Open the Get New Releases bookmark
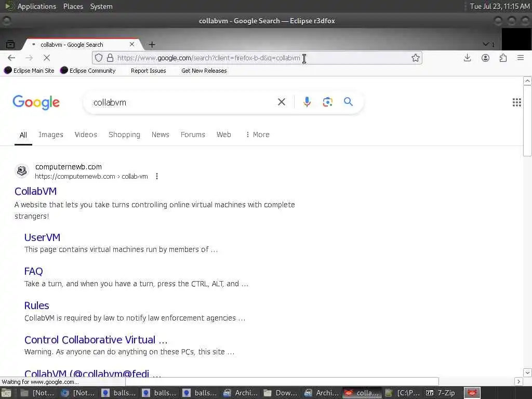532x399 pixels. tap(204, 71)
